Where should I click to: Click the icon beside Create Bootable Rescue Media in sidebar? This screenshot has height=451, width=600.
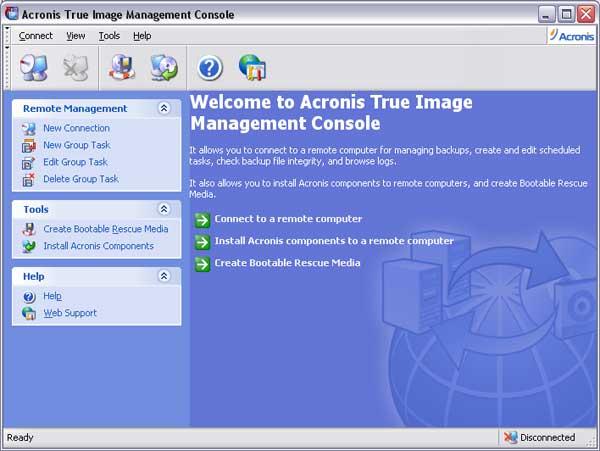point(29,229)
